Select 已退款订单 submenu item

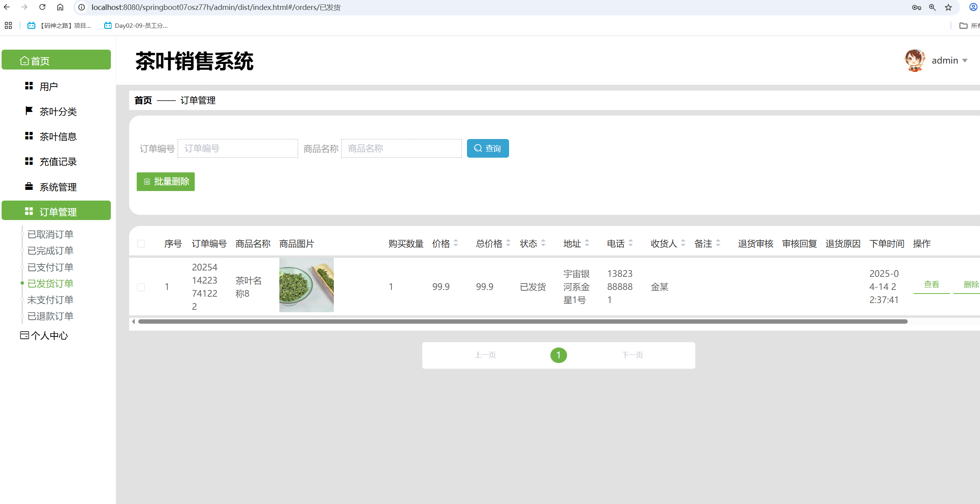[50, 316]
